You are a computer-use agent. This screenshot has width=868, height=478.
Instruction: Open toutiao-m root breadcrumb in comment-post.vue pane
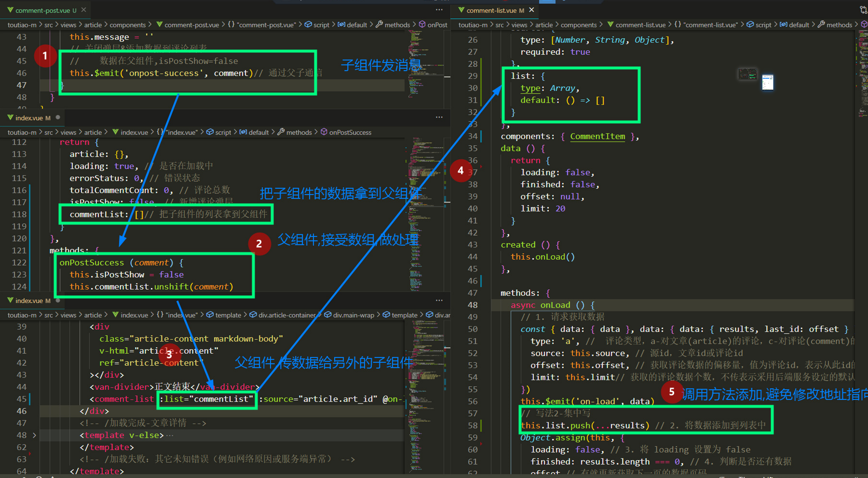pos(22,25)
